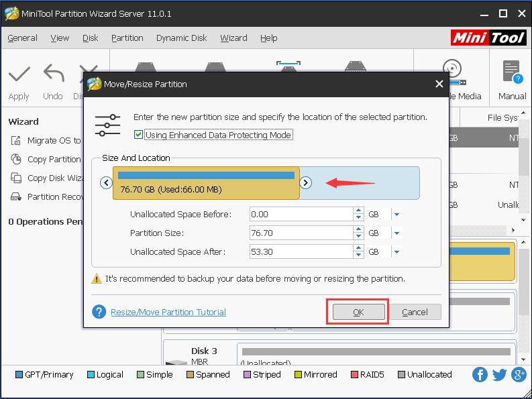Open unit dropdown for Unallocated Space After
The width and height of the screenshot is (532, 399).
396,252
